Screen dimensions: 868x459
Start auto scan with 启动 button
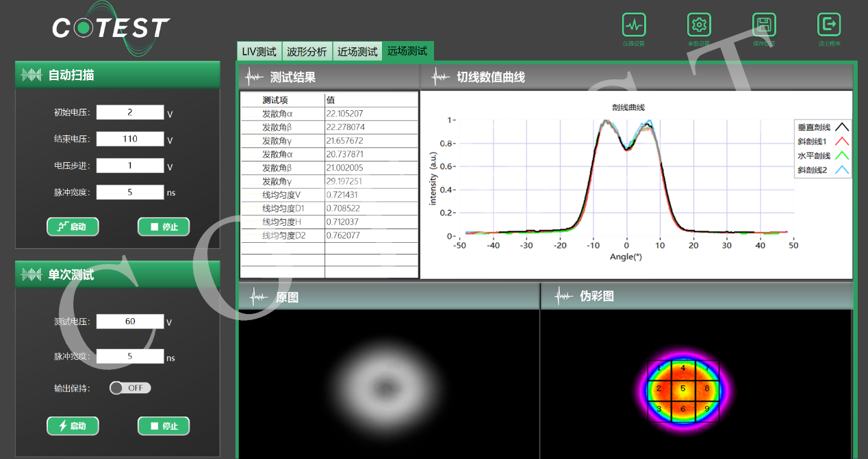[x=73, y=226]
